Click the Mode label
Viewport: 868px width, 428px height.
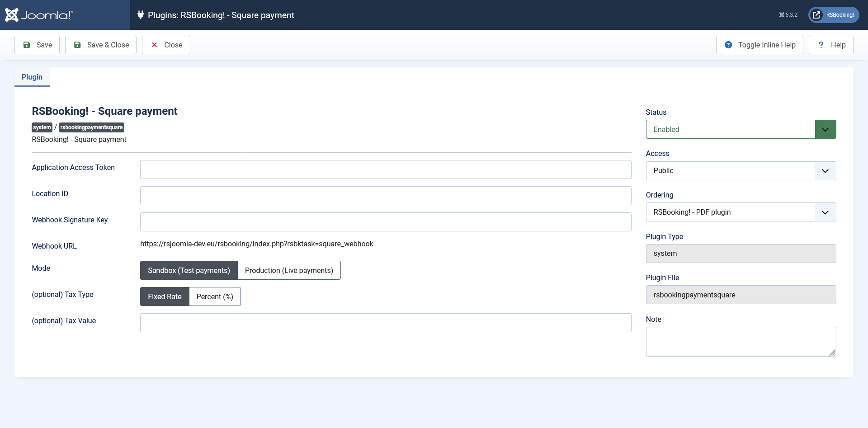[x=41, y=268]
